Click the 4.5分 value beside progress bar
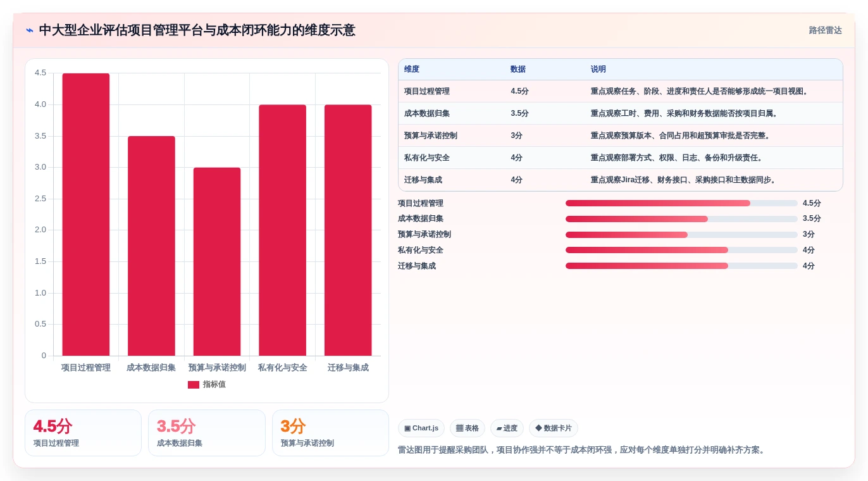 tap(812, 203)
